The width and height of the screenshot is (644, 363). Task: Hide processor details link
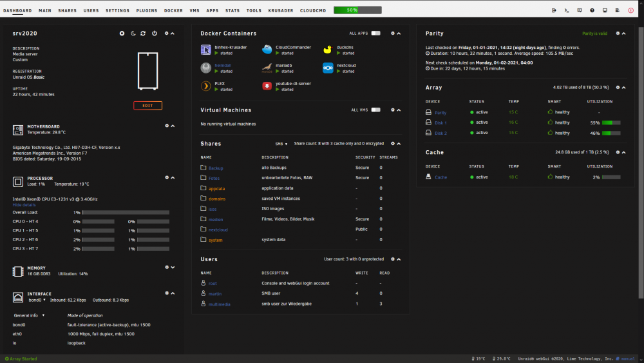pyautogui.click(x=24, y=205)
